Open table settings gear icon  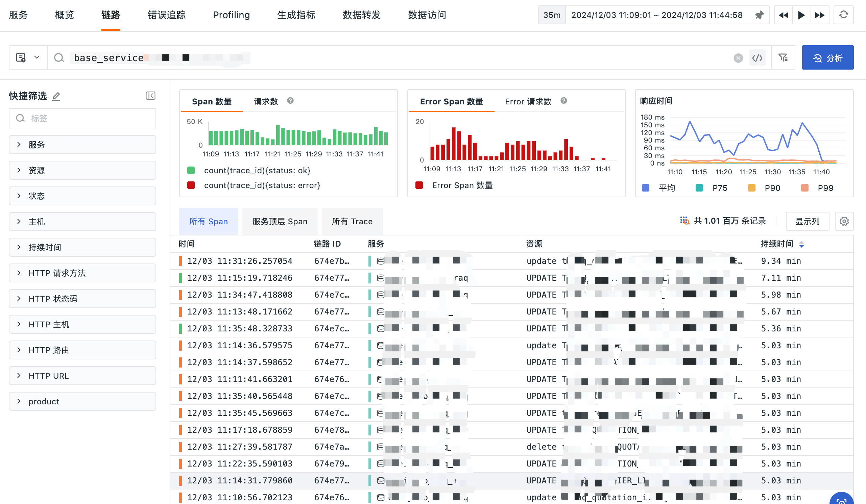pyautogui.click(x=844, y=222)
